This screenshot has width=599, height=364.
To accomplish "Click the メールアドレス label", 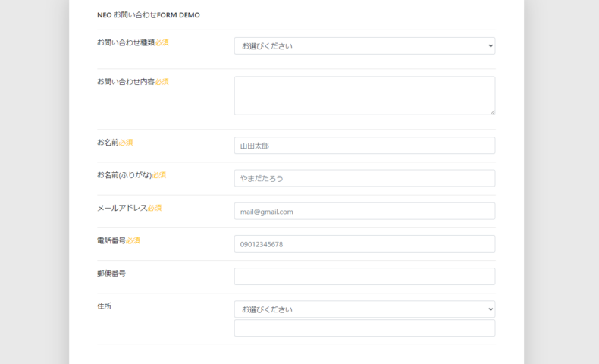I will click(122, 209).
